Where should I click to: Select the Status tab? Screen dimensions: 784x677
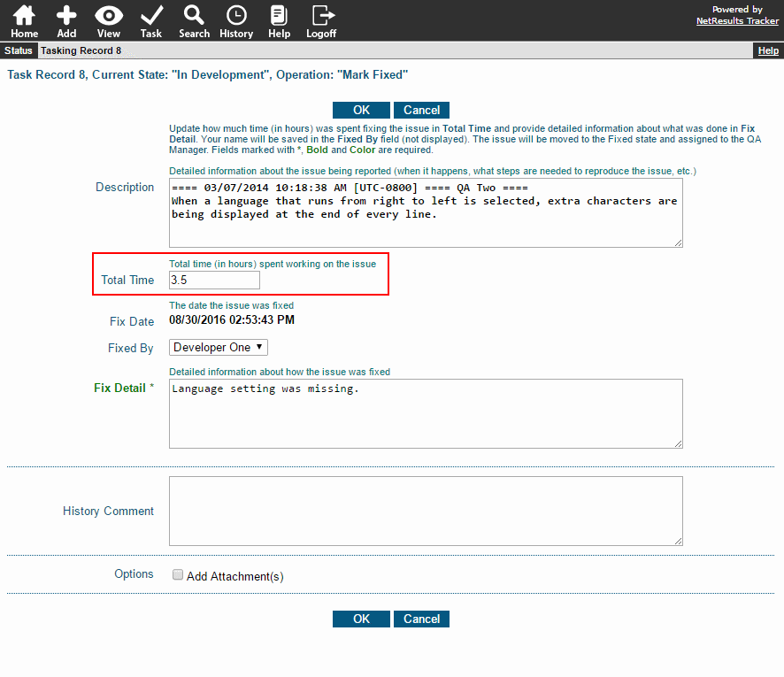click(19, 50)
